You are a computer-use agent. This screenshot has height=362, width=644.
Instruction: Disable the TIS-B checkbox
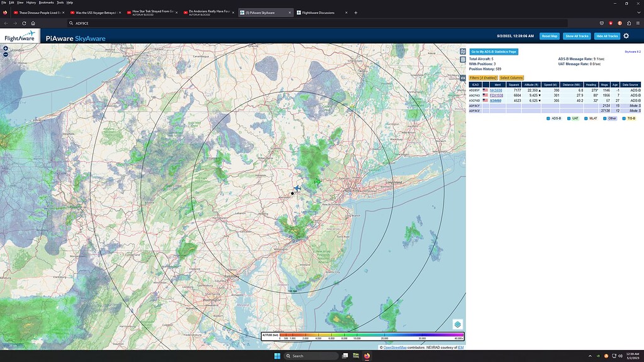pyautogui.click(x=624, y=118)
